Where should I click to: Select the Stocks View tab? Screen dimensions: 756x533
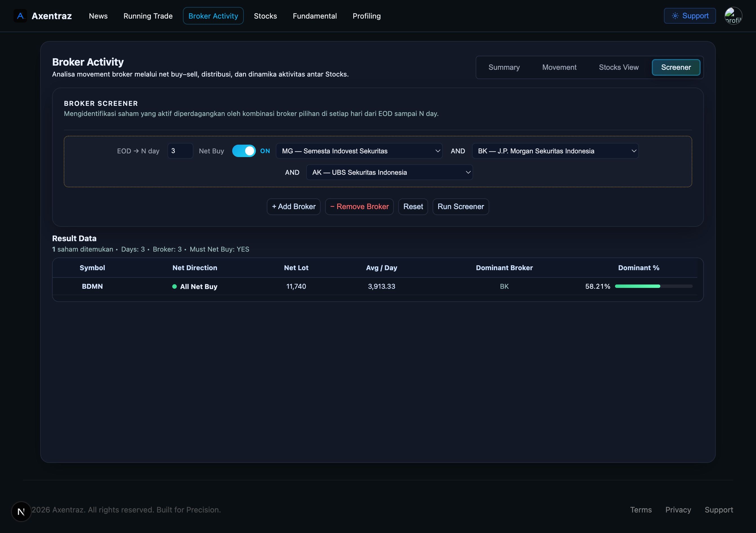[618, 67]
